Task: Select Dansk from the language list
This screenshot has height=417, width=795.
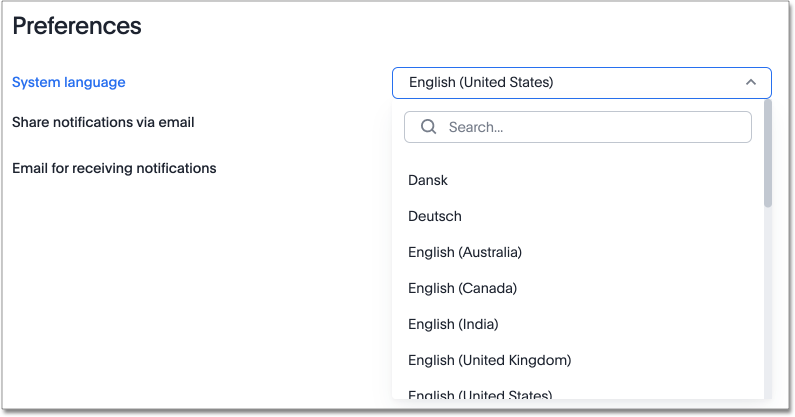Action: coord(428,180)
